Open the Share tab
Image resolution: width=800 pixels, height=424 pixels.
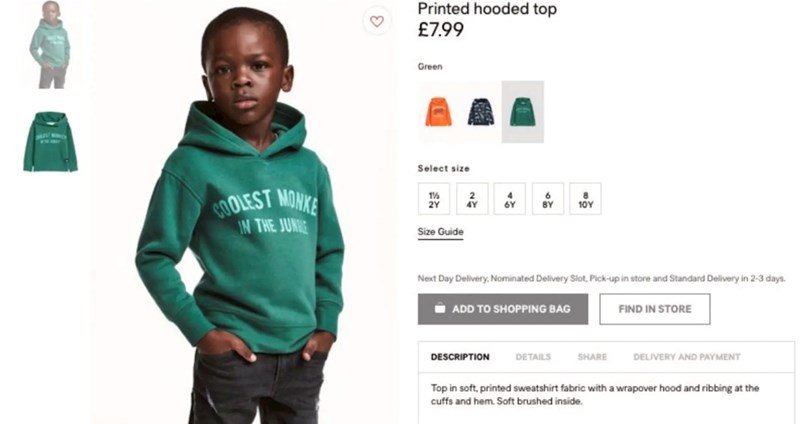click(x=592, y=357)
